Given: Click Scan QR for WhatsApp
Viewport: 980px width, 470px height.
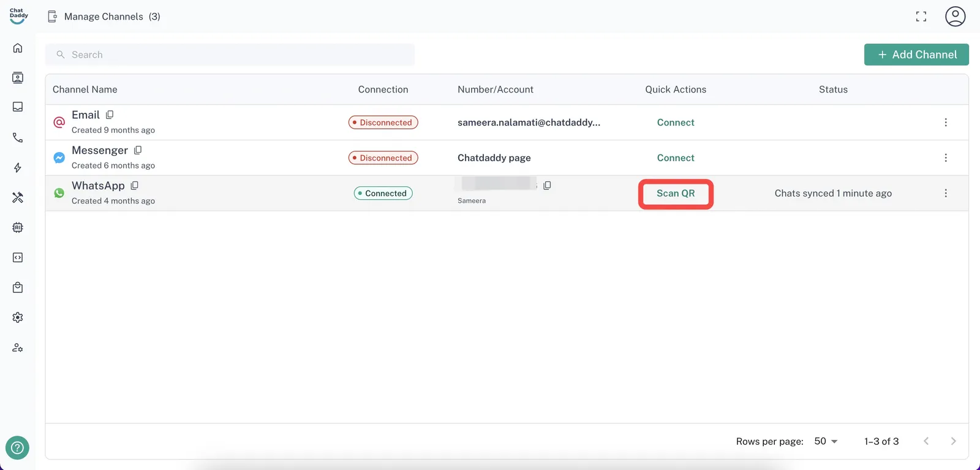Looking at the screenshot, I should point(676,194).
